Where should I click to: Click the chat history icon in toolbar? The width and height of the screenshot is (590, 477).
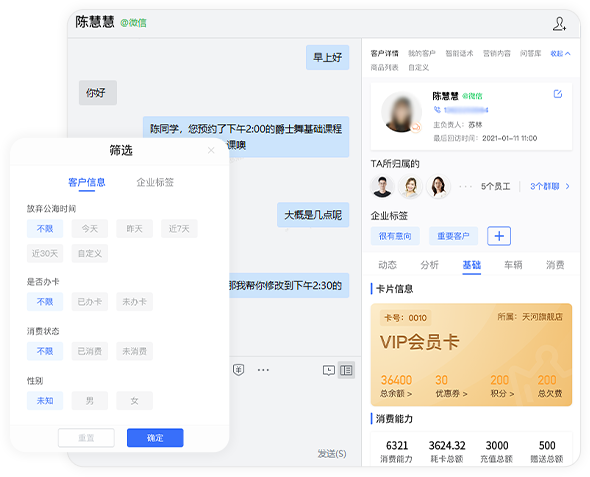coord(328,370)
